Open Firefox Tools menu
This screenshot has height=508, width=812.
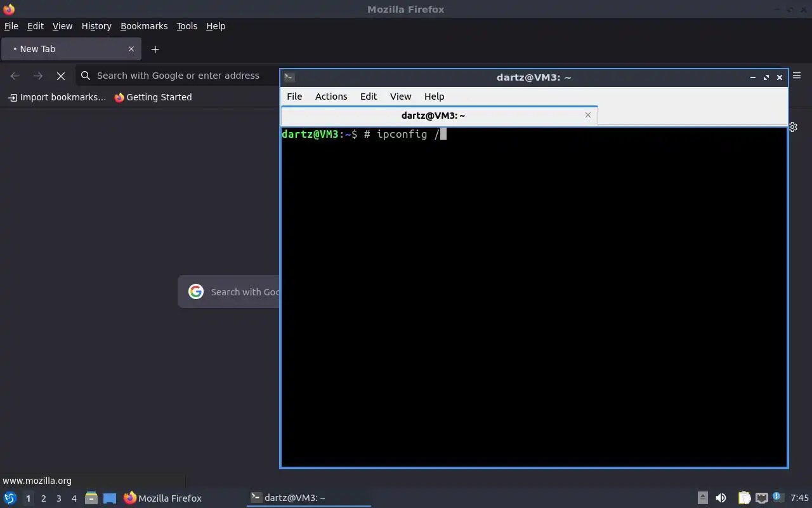coord(187,26)
